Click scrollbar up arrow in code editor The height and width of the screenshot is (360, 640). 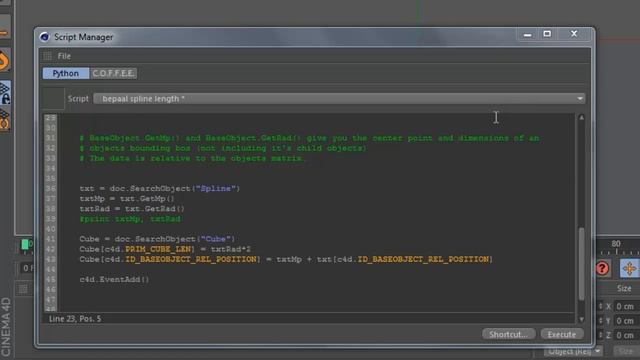[x=582, y=118]
